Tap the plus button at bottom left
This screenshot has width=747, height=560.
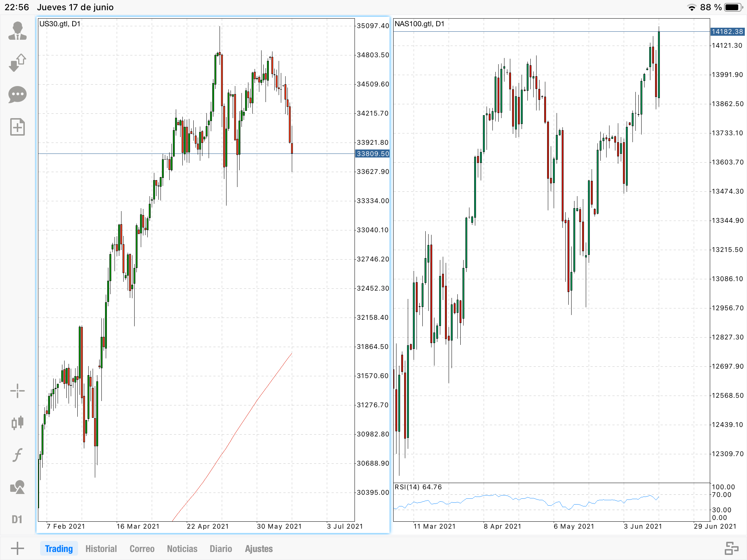point(17,548)
